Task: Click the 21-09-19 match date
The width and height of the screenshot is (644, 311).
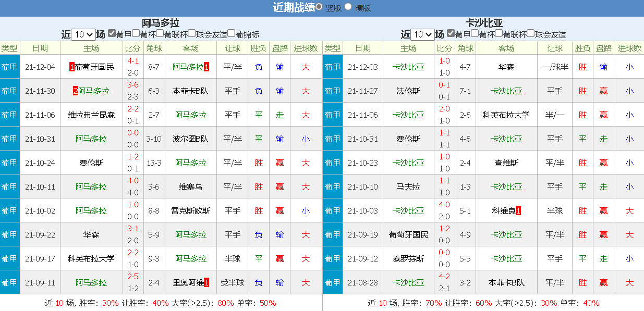Action: pyautogui.click(x=363, y=235)
